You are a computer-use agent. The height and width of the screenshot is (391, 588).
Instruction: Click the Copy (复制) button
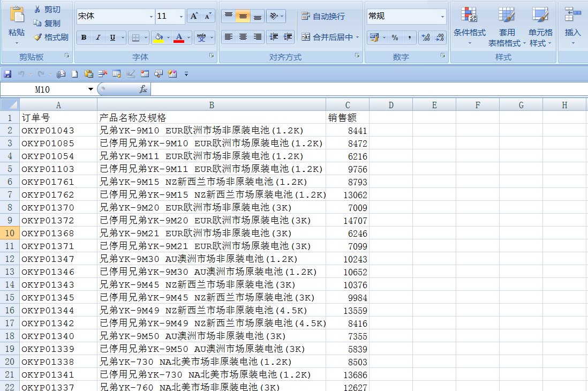pos(47,23)
